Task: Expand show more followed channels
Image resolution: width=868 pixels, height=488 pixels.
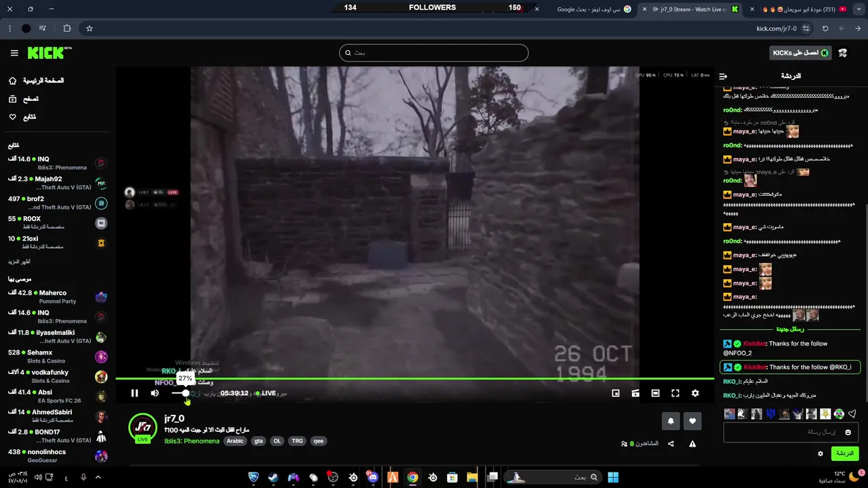Action: pos(20,262)
